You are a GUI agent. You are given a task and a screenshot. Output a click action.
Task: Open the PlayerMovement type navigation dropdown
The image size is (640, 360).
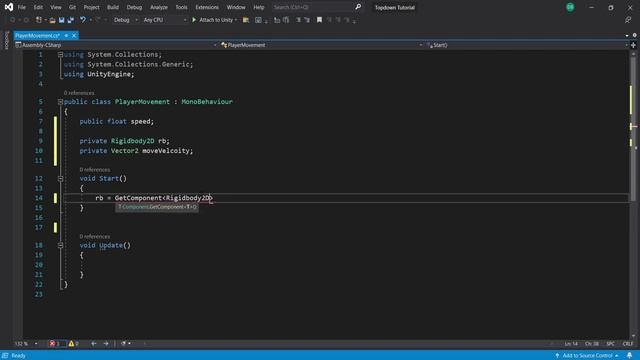click(x=321, y=45)
